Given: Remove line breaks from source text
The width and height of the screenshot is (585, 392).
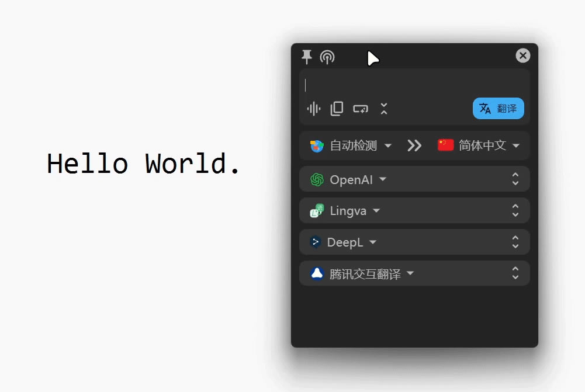Looking at the screenshot, I should coord(361,109).
